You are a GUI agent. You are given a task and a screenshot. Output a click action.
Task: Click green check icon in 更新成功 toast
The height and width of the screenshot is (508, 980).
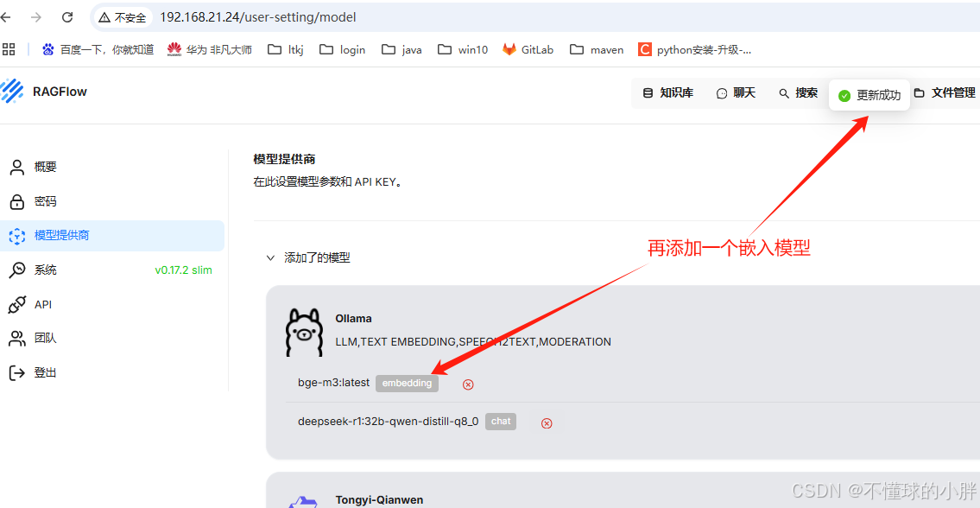844,96
